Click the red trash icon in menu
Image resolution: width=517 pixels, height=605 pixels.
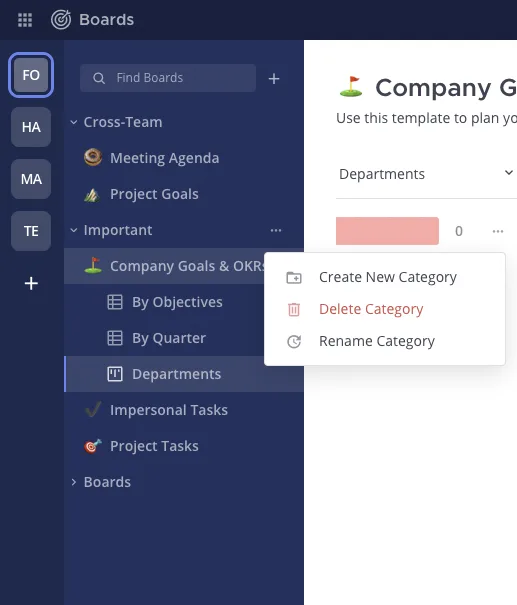[294, 309]
